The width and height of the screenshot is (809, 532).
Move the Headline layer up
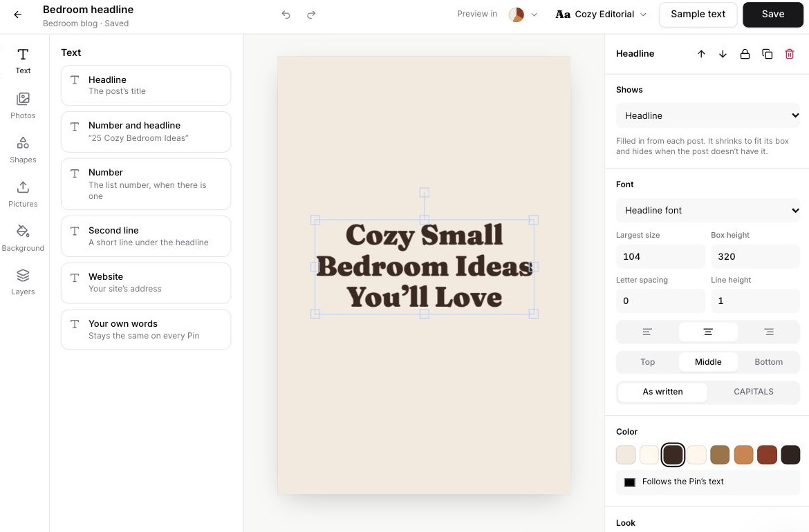701,54
